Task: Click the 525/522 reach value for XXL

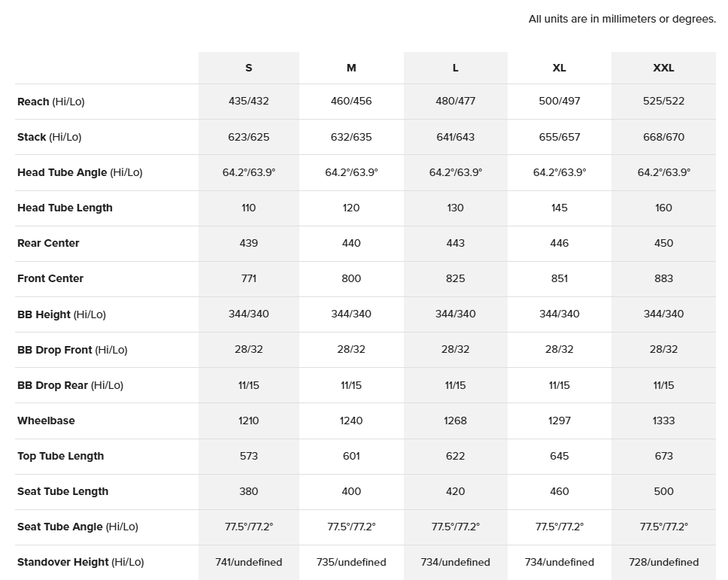Action: pyautogui.click(x=663, y=101)
